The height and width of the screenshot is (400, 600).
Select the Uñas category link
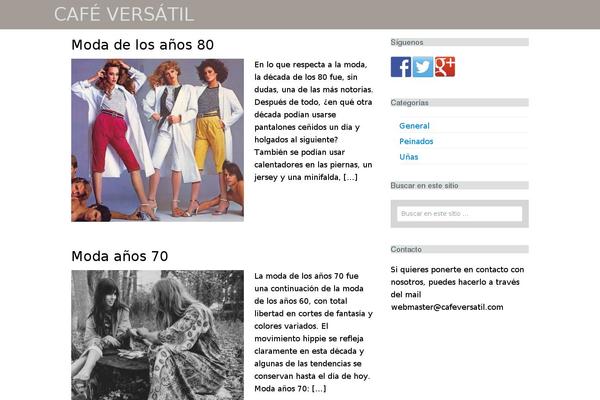coord(409,157)
